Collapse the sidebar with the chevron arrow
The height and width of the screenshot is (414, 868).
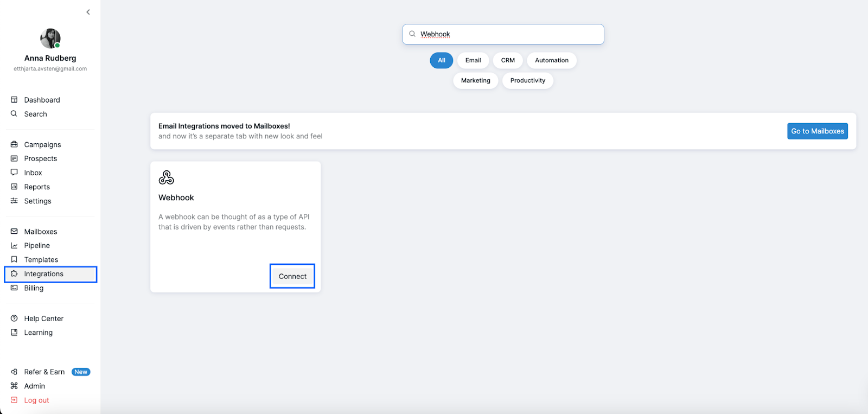coord(88,12)
